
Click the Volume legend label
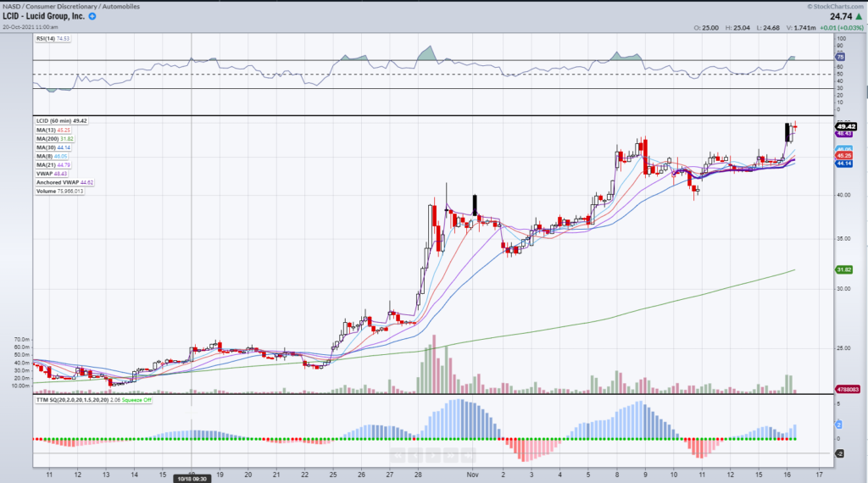pyautogui.click(x=60, y=191)
